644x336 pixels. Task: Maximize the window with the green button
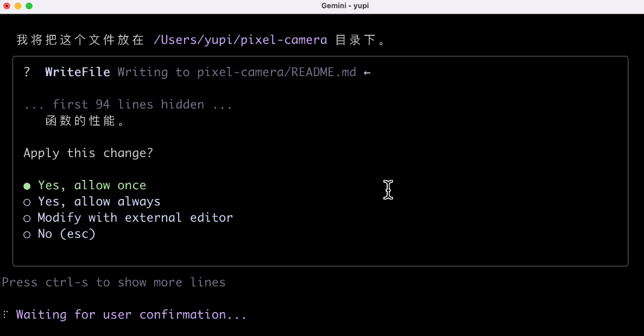(x=29, y=6)
